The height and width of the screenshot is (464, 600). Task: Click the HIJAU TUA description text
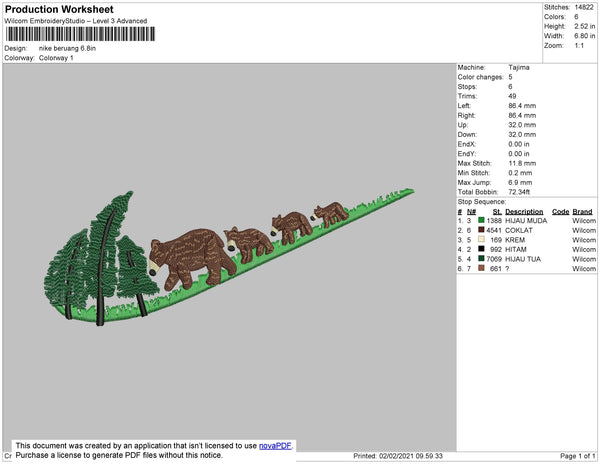[523, 259]
